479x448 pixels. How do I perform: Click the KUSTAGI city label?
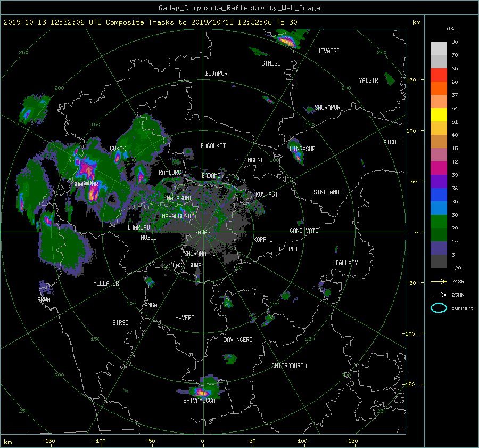pos(267,194)
